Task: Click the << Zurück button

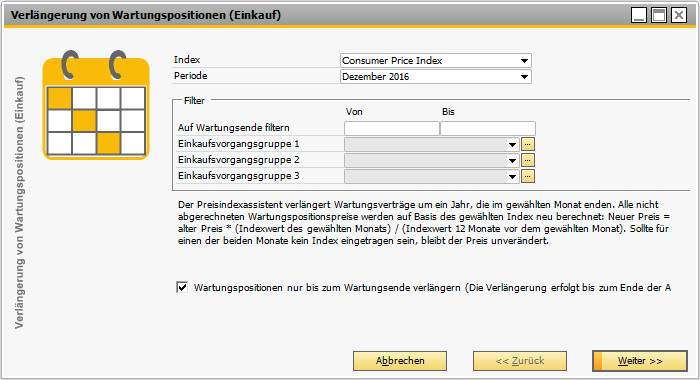Action: click(520, 361)
